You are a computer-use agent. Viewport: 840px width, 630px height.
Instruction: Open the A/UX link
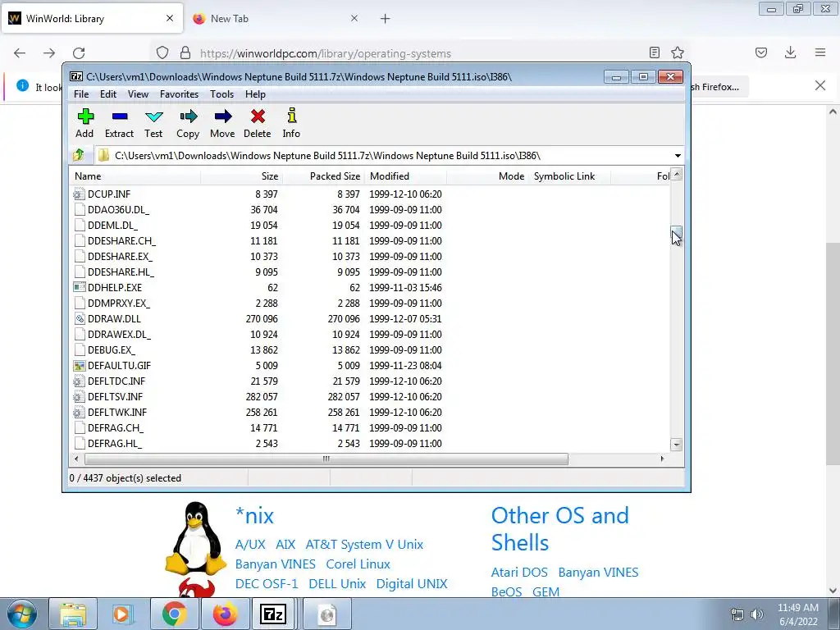pos(250,545)
